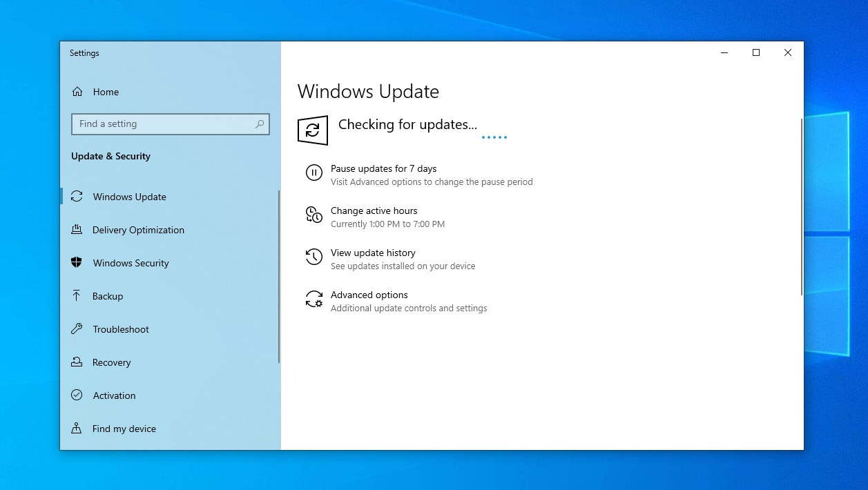Click the Activation checkmark circle icon
This screenshot has width=868, height=490.
point(77,395)
